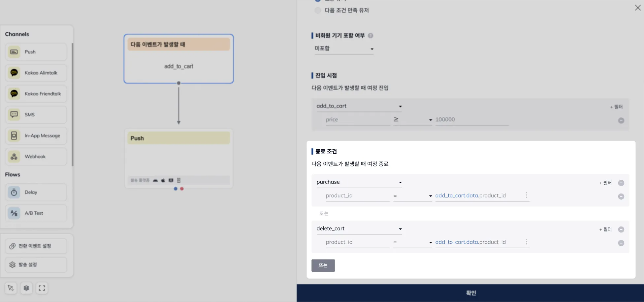Viewport: 644px width, 302px height.
Task: Click the Delay timer icon
Action: pos(14,192)
